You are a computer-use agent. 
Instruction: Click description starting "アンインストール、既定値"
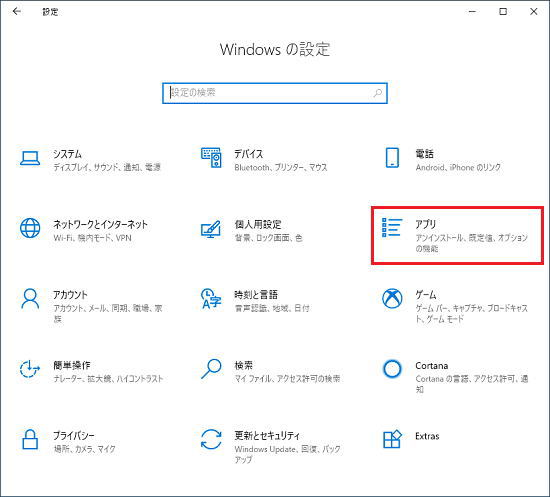(471, 243)
